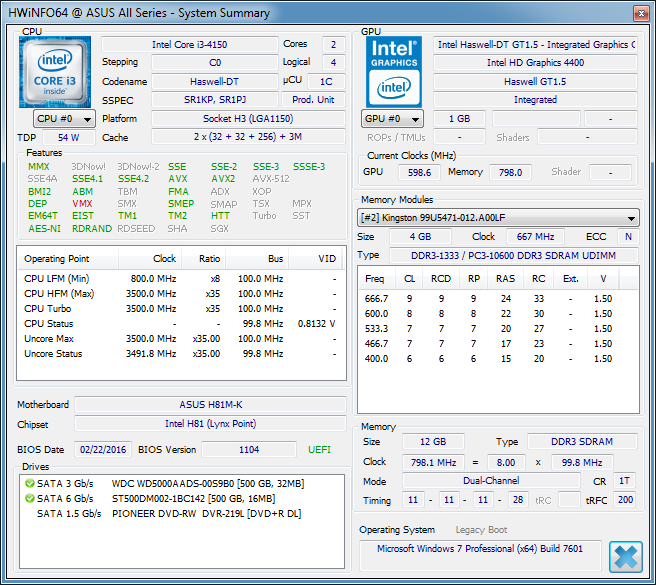
Task: Select the Uncore Status row
Action: (x=181, y=354)
